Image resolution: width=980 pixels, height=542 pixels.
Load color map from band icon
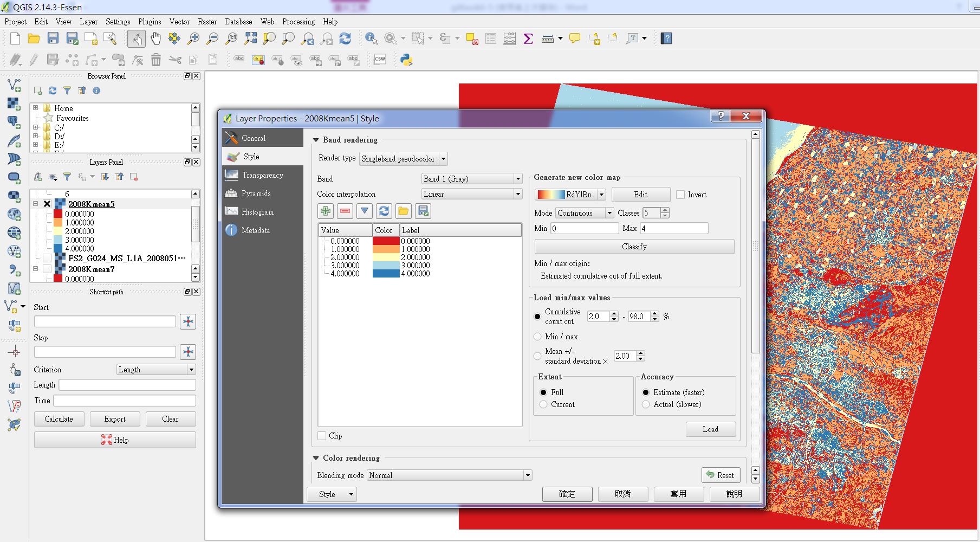tap(384, 211)
